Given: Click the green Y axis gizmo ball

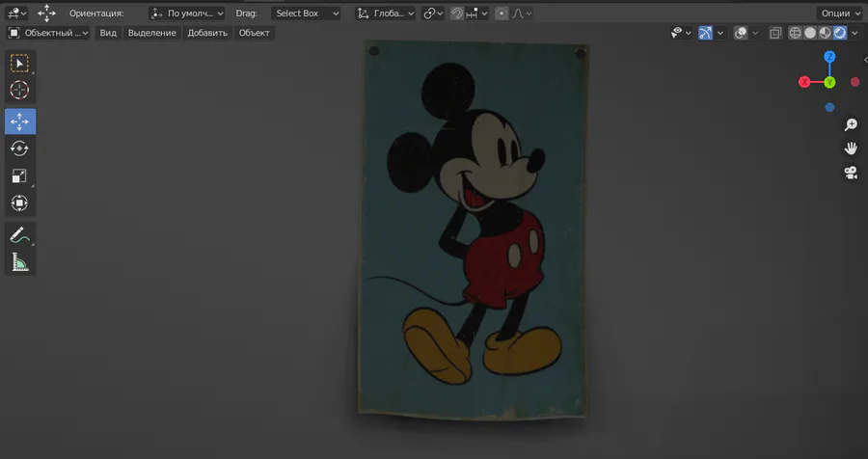Looking at the screenshot, I should (829, 83).
